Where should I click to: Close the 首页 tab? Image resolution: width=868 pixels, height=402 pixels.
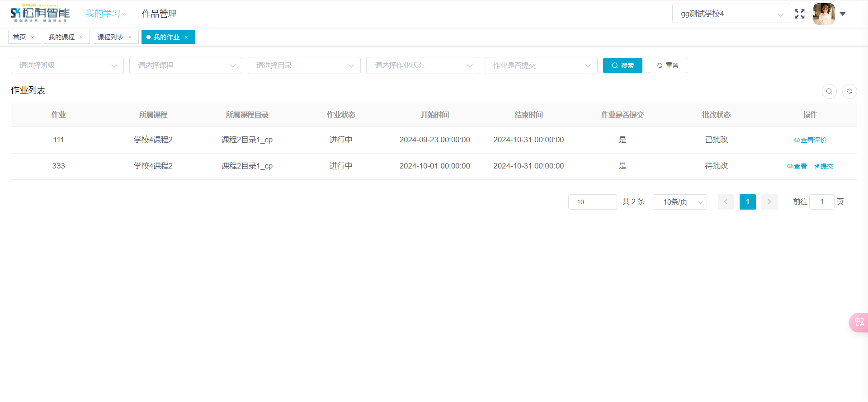coord(33,37)
